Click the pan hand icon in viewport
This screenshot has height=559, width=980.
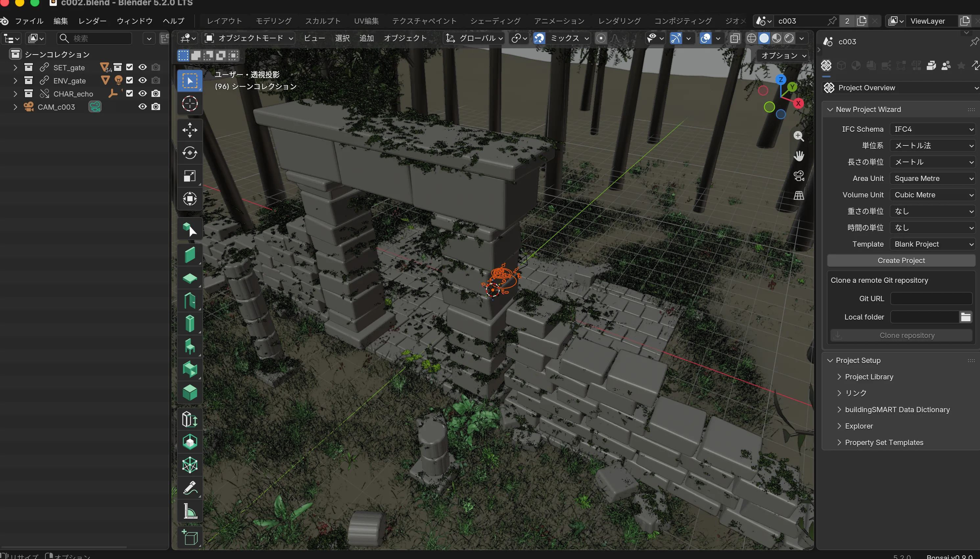pyautogui.click(x=799, y=156)
